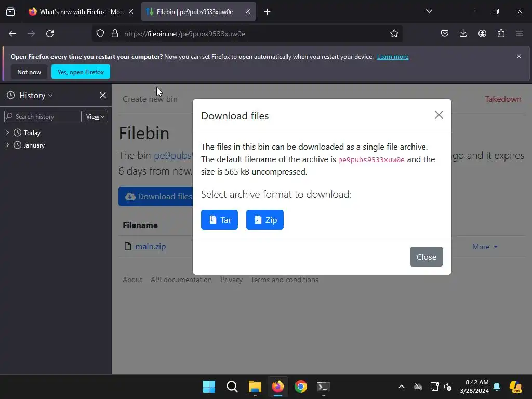Open the View dropdown in History sidebar
Viewport: 532px width, 399px height.
(x=96, y=117)
